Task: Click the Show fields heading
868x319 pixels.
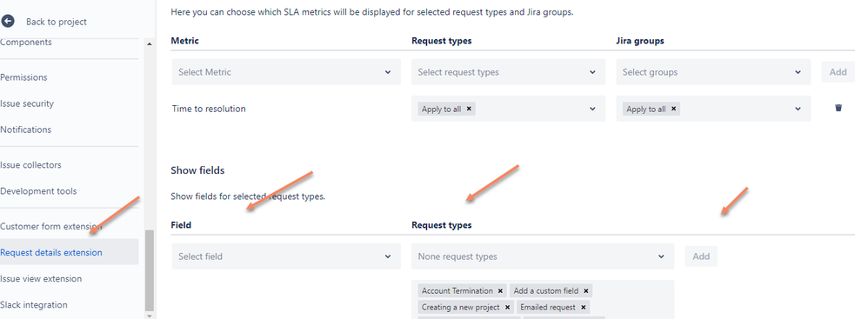Action: (x=197, y=170)
